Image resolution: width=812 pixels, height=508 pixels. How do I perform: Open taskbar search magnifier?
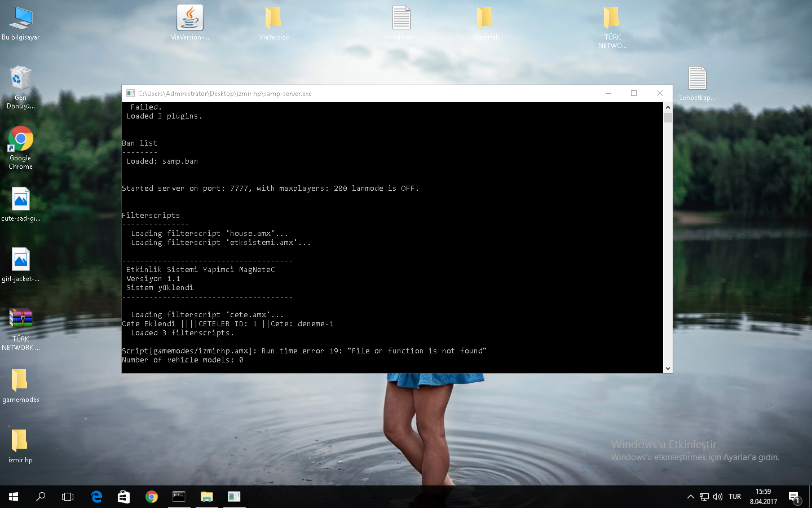(41, 497)
